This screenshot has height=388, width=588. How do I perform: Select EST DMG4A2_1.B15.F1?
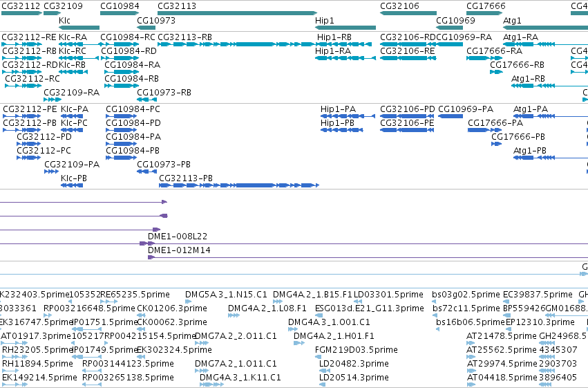click(x=313, y=295)
